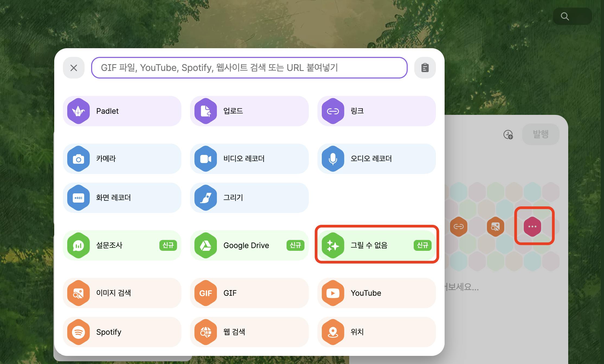Open 웹 검색 web search

pos(249,332)
